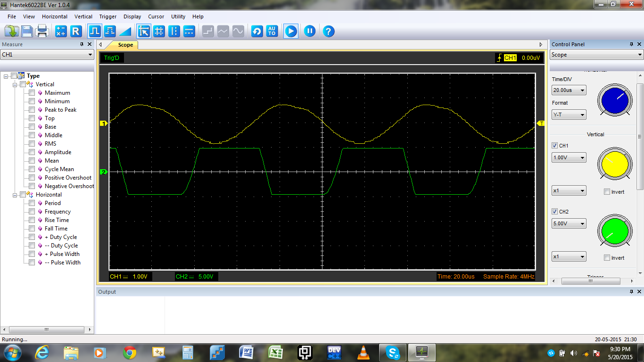
Task: Open the File menu
Action: 11,16
